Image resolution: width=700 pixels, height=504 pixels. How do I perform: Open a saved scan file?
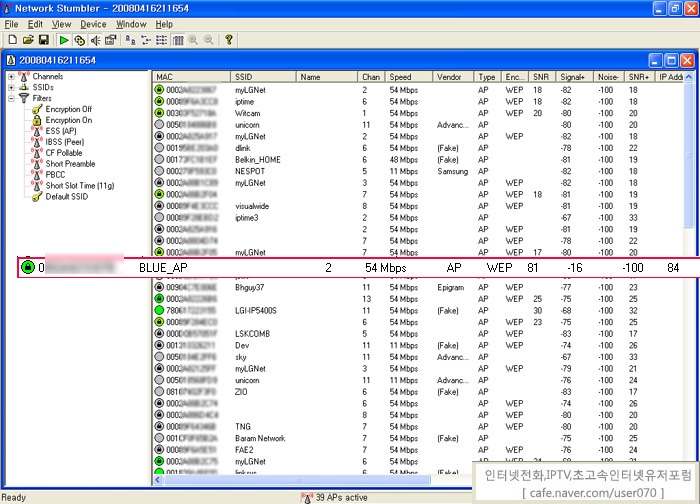(28, 40)
